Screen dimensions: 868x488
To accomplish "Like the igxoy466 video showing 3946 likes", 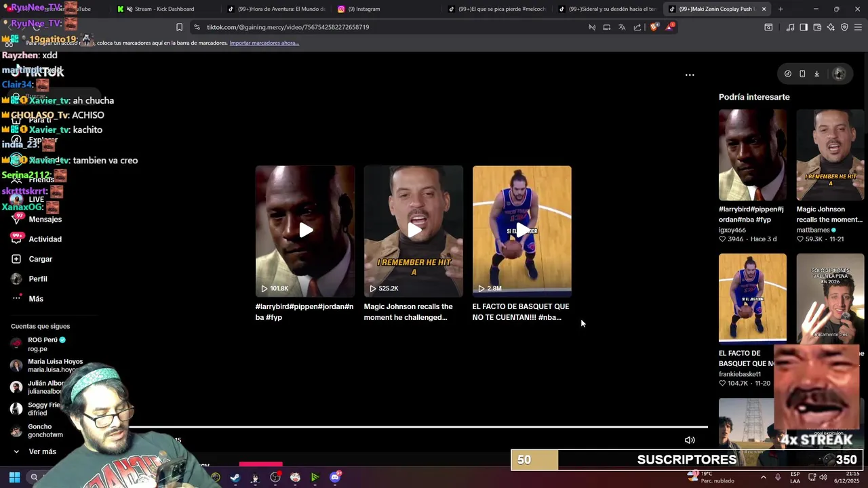I will 722,239.
